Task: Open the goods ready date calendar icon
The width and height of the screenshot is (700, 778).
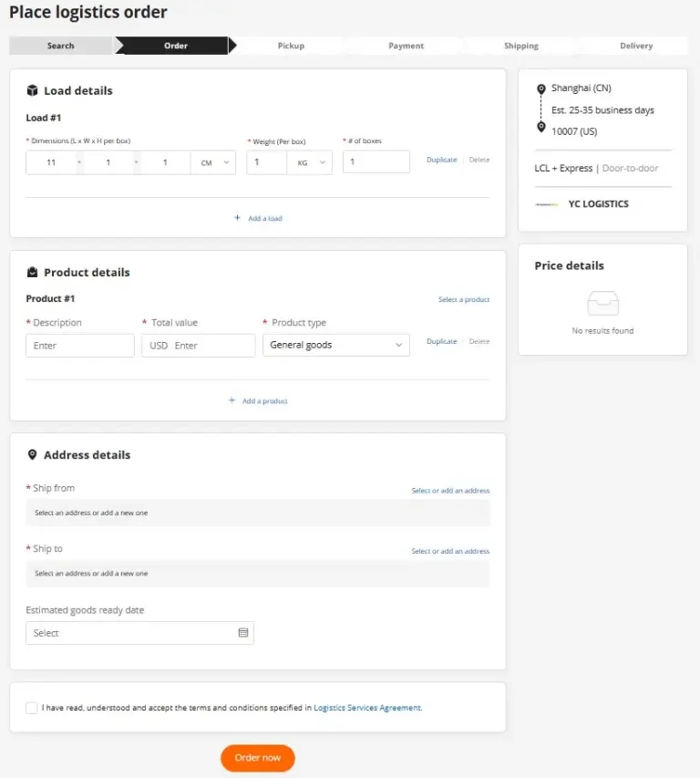Action: [x=242, y=632]
